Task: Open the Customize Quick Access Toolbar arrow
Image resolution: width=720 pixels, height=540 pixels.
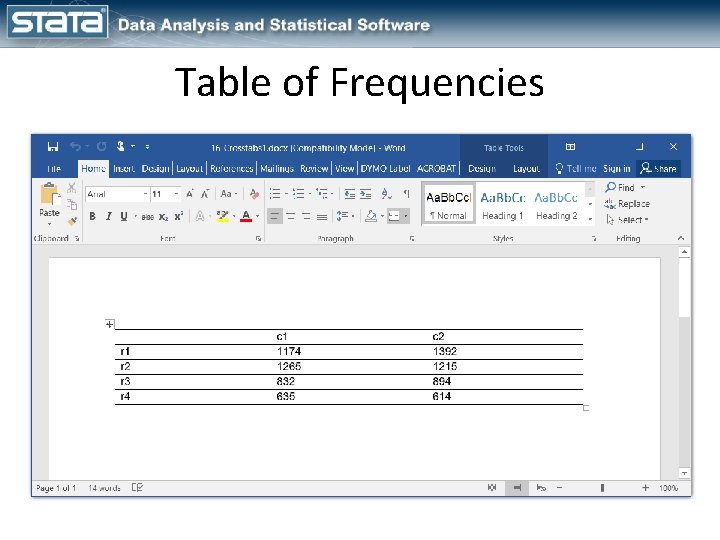Action: click(x=147, y=147)
